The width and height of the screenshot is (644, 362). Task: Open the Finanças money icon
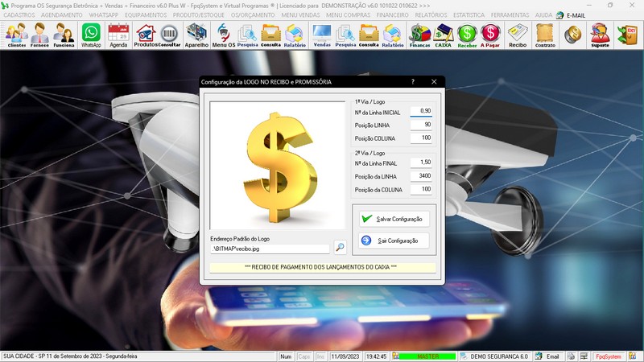419,35
